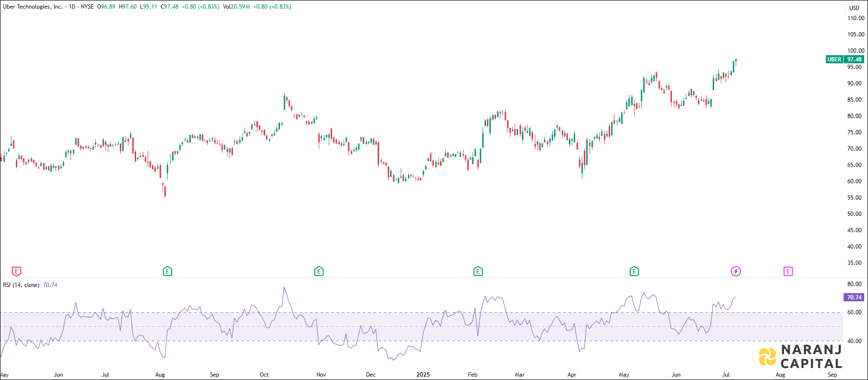Image resolution: width=868 pixels, height=380 pixels.
Task: Click the red earnings marker near May
Action: 16,272
